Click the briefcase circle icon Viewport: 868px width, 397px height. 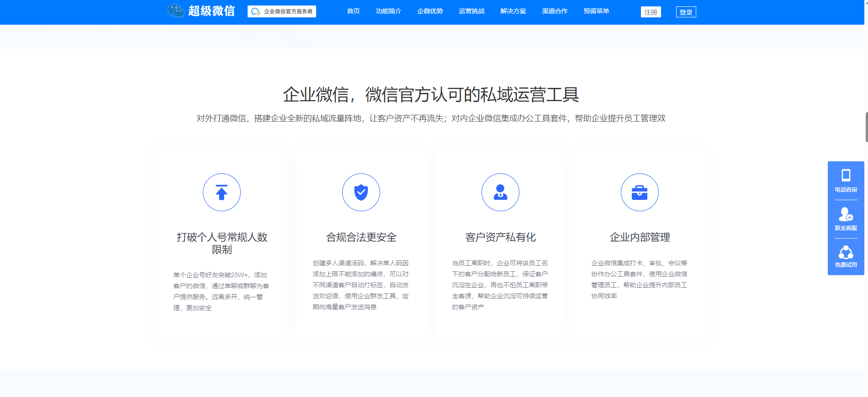(640, 193)
